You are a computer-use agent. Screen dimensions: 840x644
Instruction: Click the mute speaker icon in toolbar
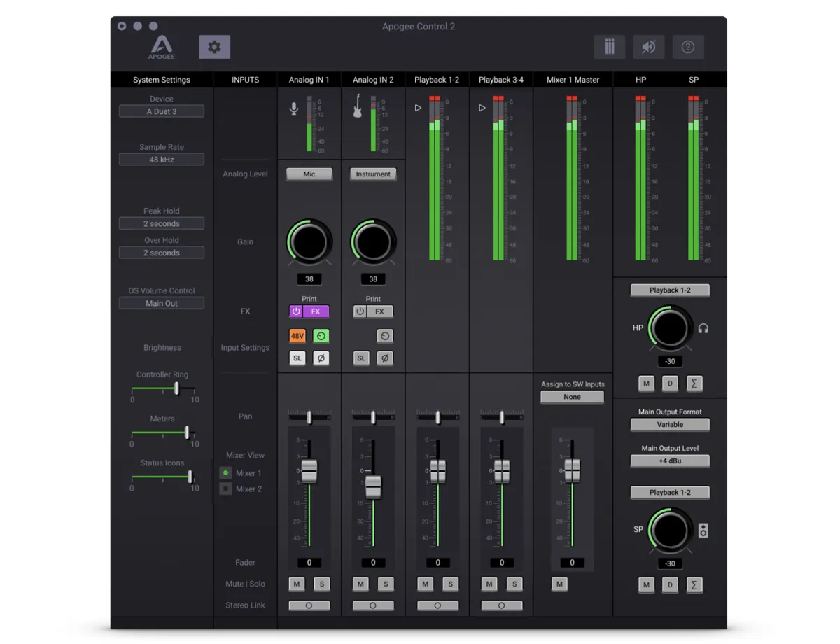point(649,47)
